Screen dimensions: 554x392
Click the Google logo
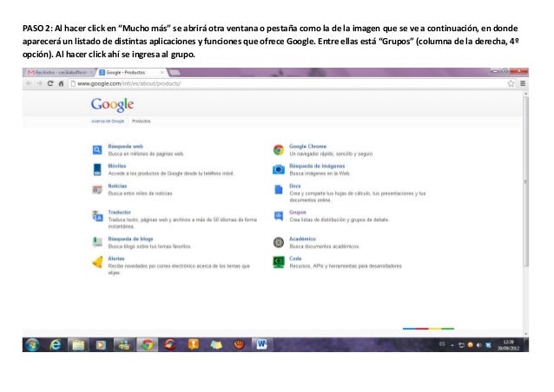click(112, 104)
